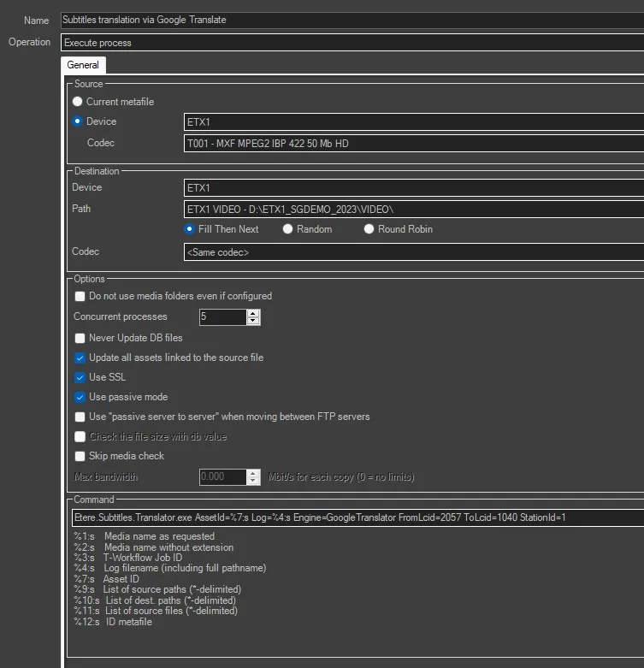644x668 pixels.
Task: Select the Device source radio button
Action: coord(78,121)
